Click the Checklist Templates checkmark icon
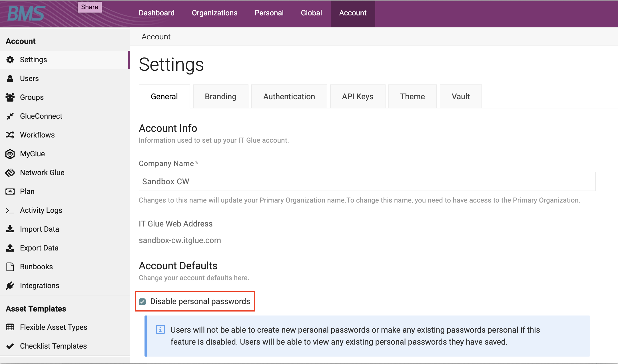This screenshot has height=364, width=618. (x=10, y=346)
